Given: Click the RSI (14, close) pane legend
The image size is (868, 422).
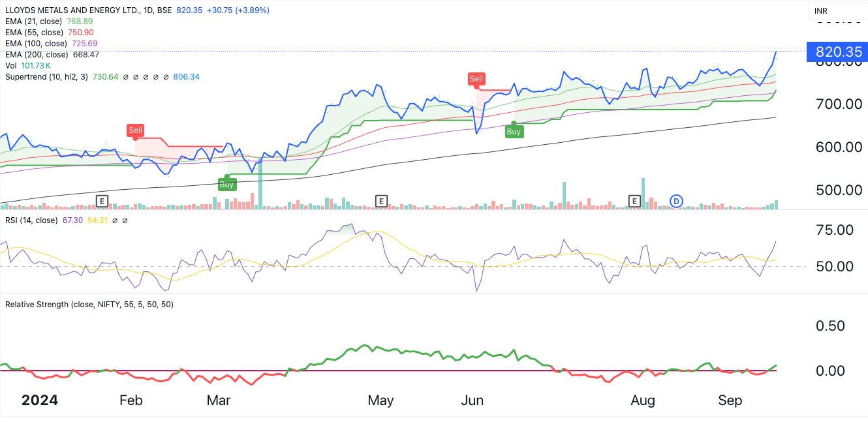Looking at the screenshot, I should [x=31, y=220].
